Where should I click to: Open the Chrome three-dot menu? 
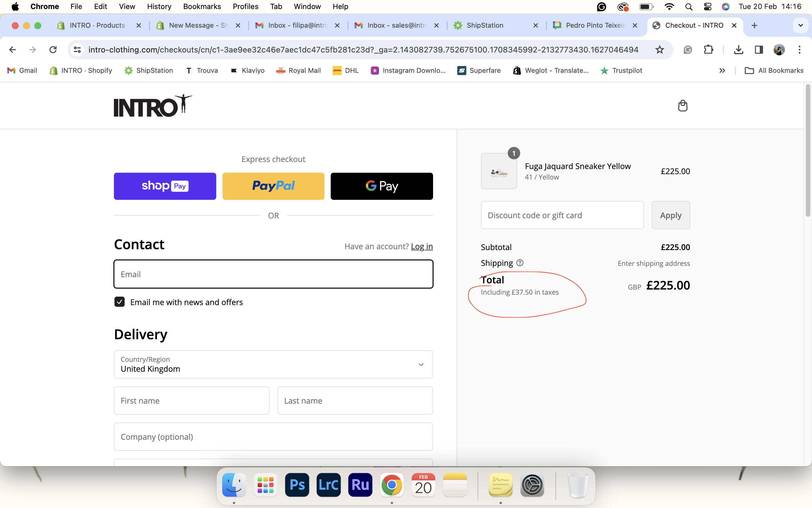point(800,50)
